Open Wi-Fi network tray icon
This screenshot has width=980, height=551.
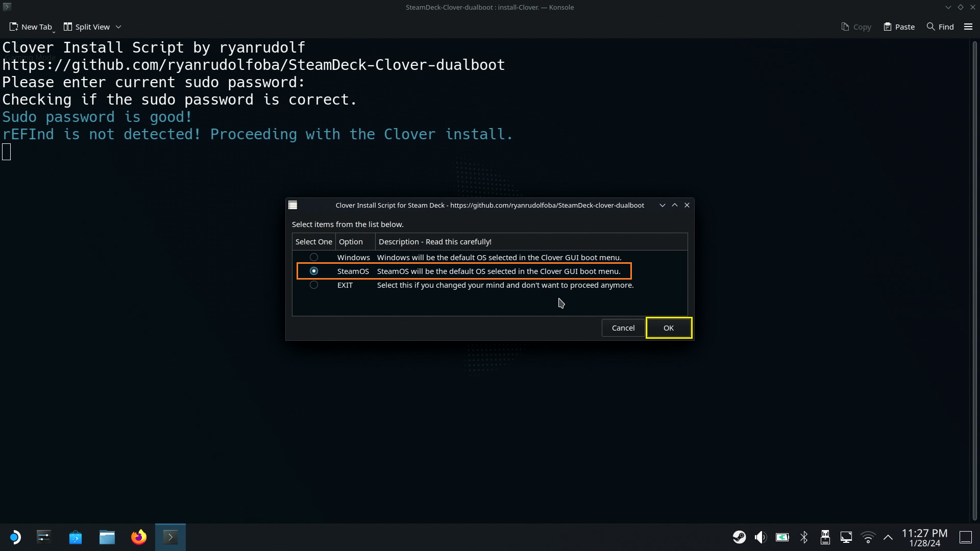point(868,537)
